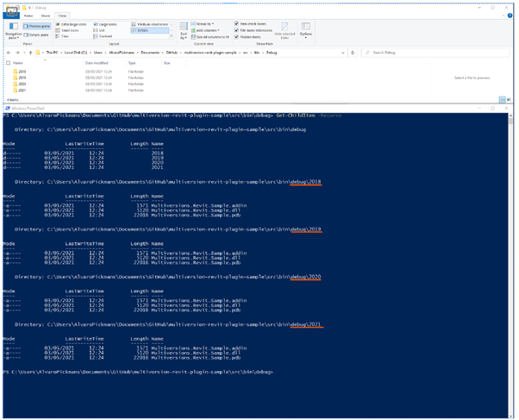The image size is (519, 420).
Task: Open the Quick Access Toolbar dropdown
Action: coord(29,8)
